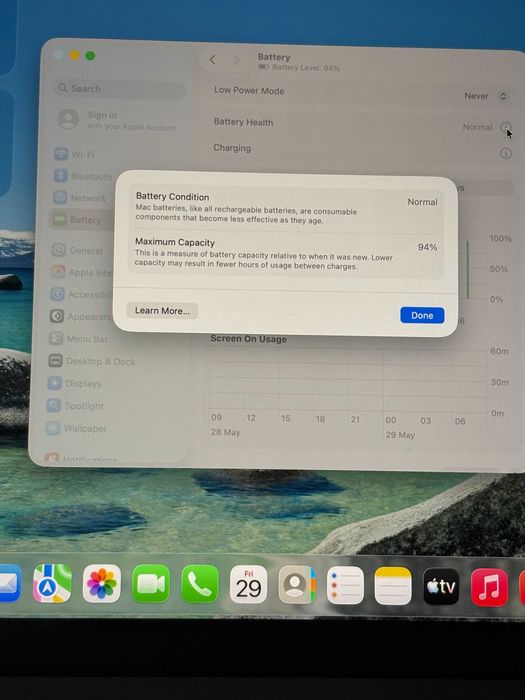Click the Done button in battery dialog

[x=422, y=315]
